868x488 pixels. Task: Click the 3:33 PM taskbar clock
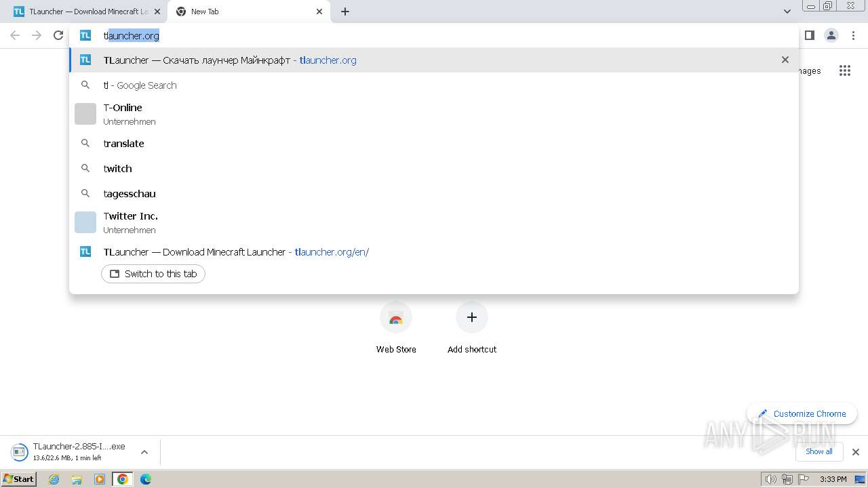[833, 479]
